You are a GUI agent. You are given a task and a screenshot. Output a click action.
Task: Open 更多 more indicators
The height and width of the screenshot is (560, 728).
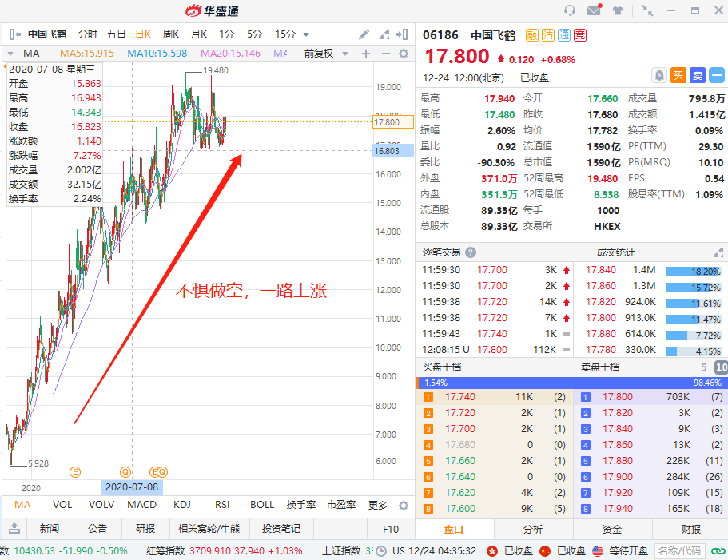coord(377,505)
